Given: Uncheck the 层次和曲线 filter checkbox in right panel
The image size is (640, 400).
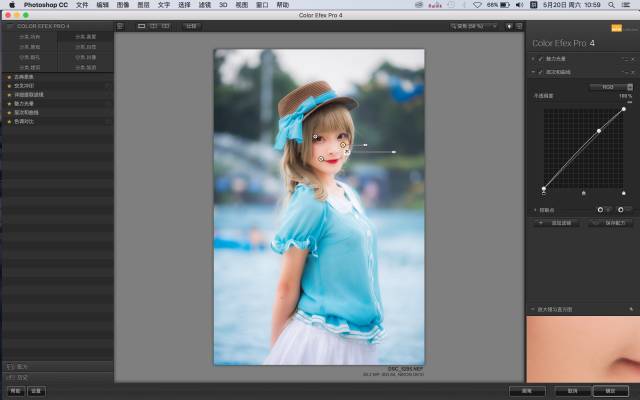Looking at the screenshot, I should pyautogui.click(x=540, y=72).
